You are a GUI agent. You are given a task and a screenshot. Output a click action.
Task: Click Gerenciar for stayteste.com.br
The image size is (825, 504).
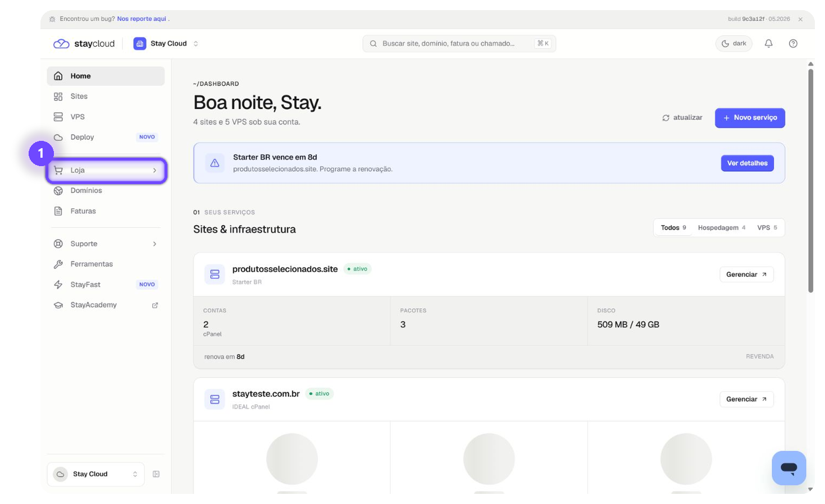746,400
